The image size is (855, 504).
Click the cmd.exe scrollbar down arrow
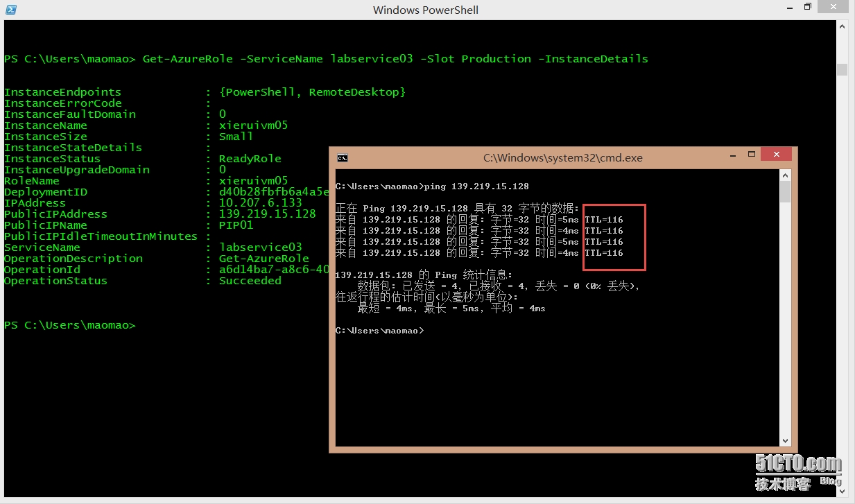point(785,440)
